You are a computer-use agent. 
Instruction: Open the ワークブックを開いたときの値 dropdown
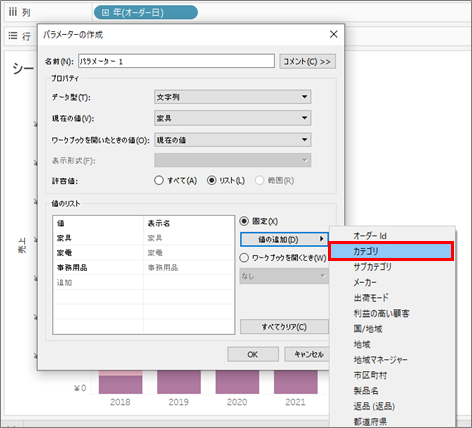point(233,140)
